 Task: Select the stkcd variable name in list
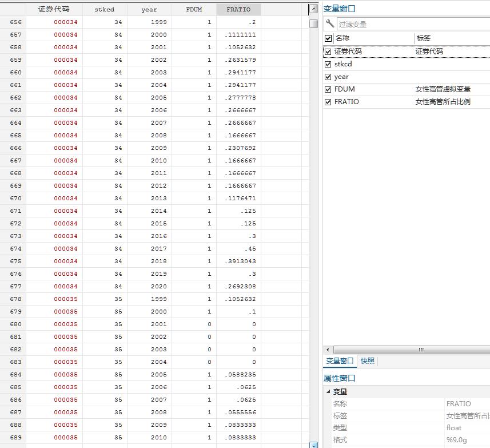click(x=343, y=64)
